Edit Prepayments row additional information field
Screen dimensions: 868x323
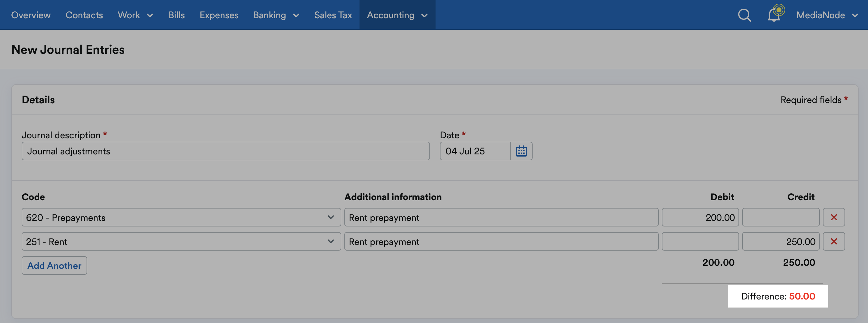click(501, 217)
